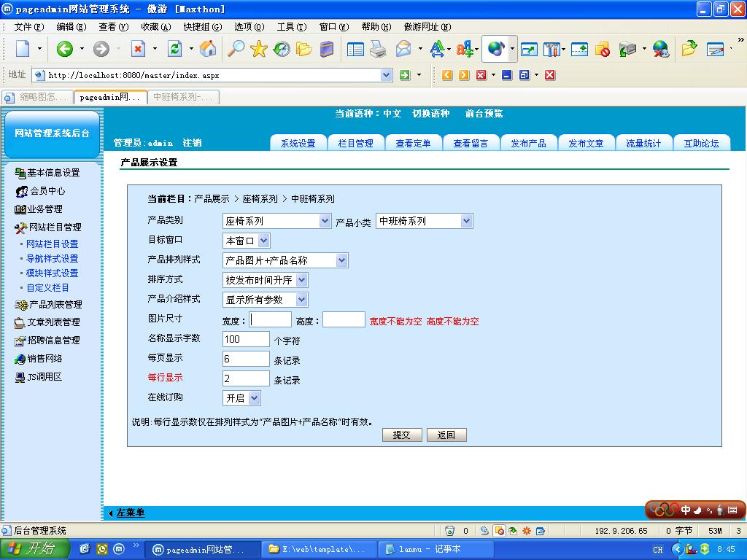Click the 提交 submit button
Viewport: 747px width, 560px height.
tap(402, 435)
